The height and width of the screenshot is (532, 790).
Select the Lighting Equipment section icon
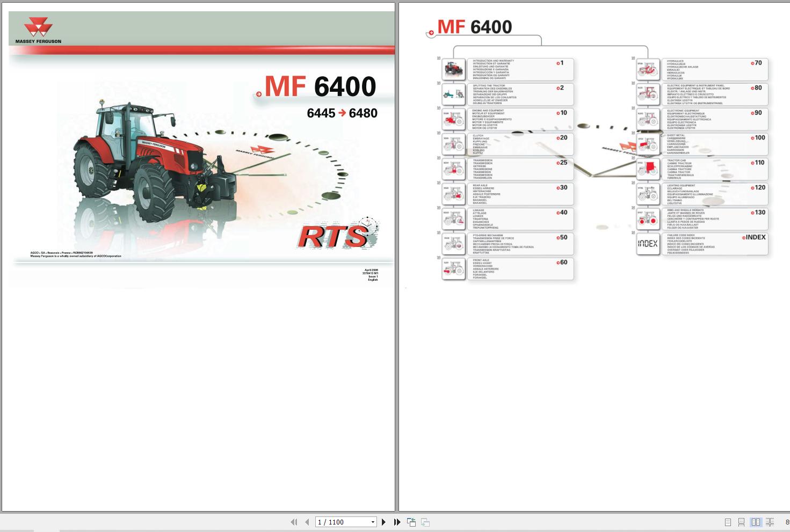648,194
